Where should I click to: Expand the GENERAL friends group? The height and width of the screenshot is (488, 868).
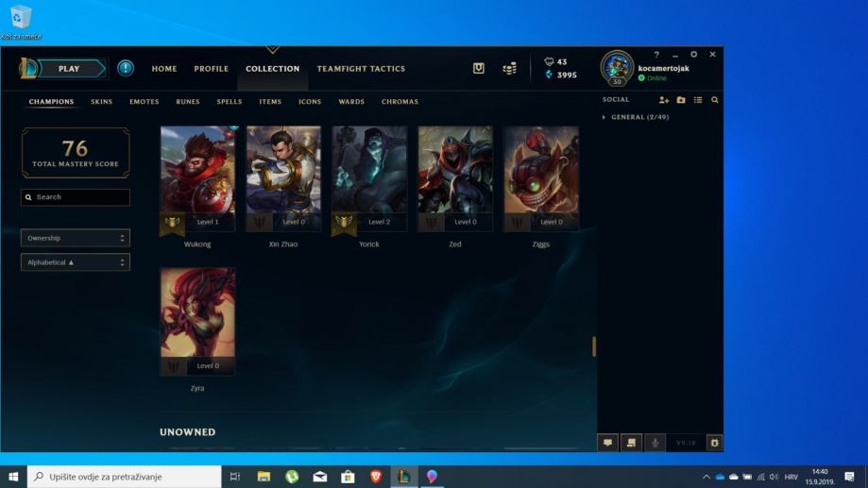click(x=636, y=117)
